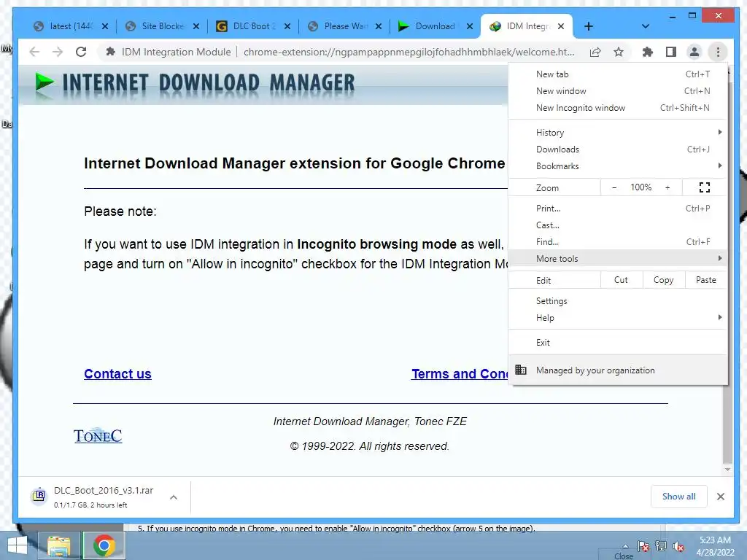Screen dimensions: 747x560
Task: Expand the Bookmarks submenu
Action: pyautogui.click(x=617, y=166)
